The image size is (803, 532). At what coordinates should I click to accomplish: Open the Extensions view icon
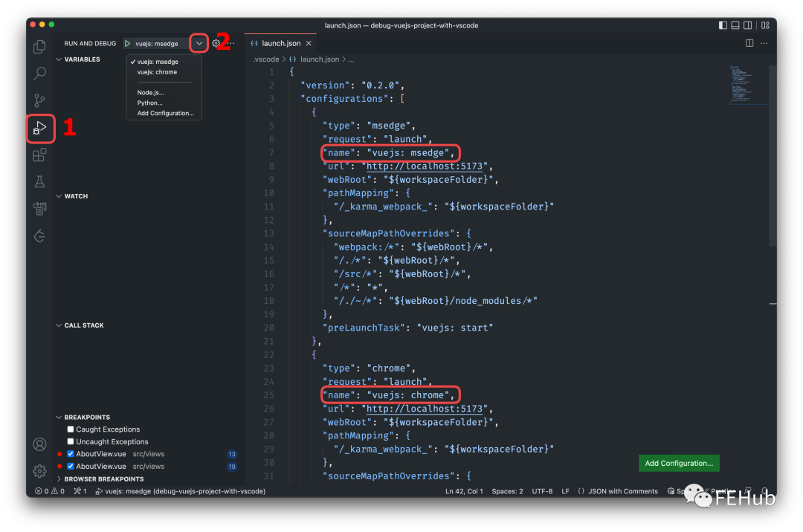[x=40, y=155]
